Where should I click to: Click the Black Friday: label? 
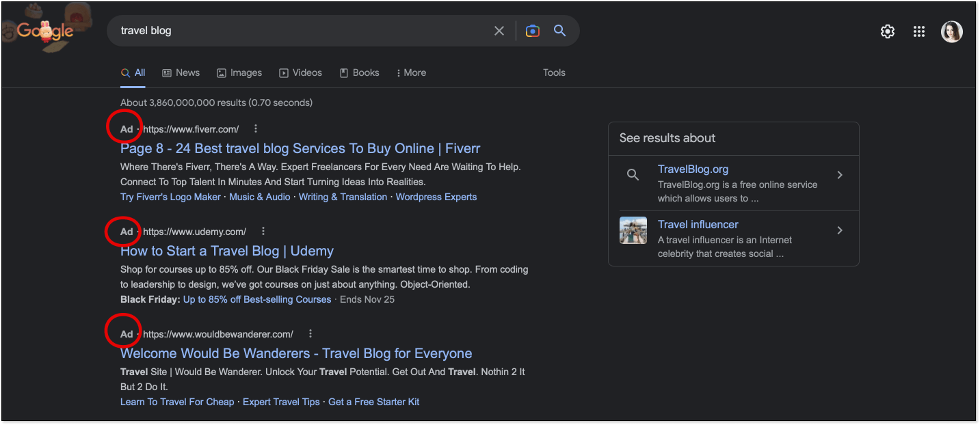click(x=150, y=299)
